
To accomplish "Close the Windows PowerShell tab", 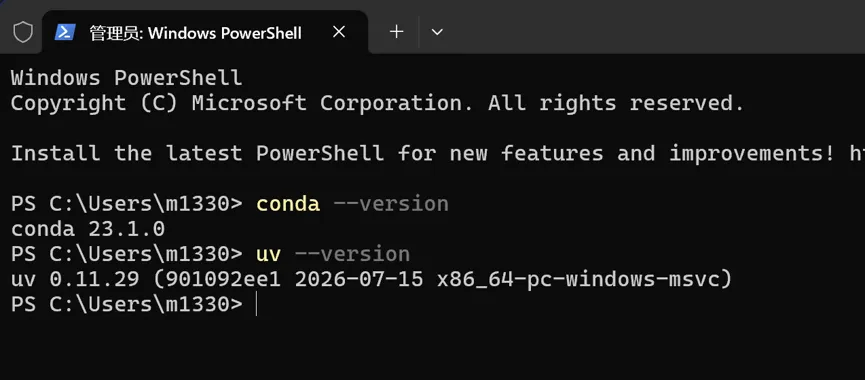I will (339, 32).
